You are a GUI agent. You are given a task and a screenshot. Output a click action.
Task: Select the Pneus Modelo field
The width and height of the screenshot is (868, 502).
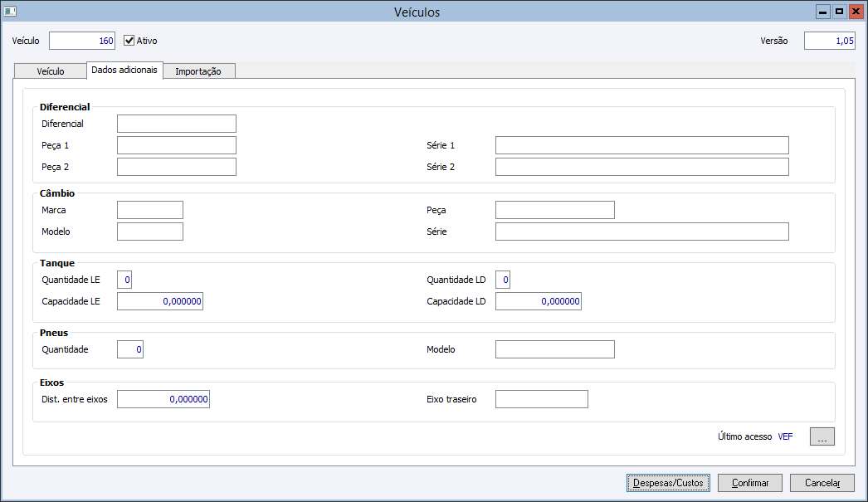[x=554, y=349]
